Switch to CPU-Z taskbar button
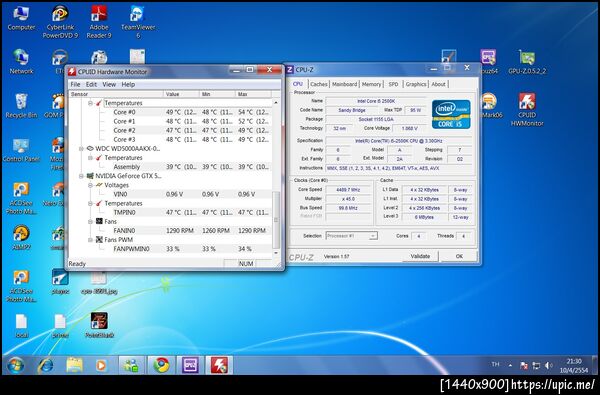Viewport: 600px width, 395px height. click(x=190, y=366)
